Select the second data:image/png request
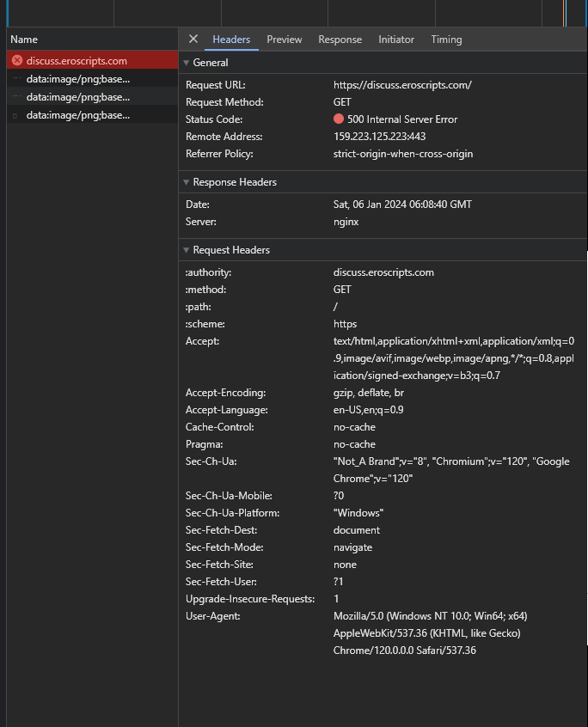The height and width of the screenshot is (727, 588). coord(92,97)
